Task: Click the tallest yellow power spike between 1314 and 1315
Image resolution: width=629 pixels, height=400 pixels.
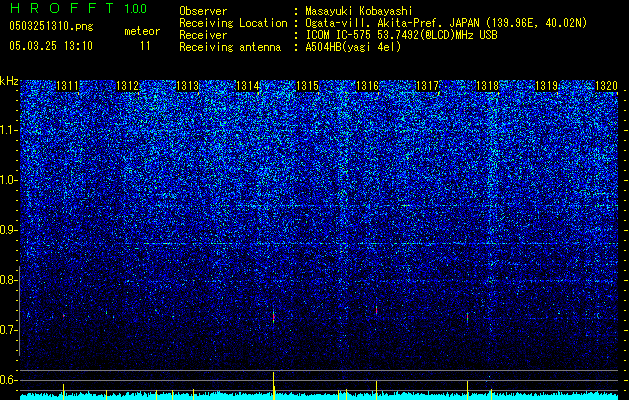Action: tap(274, 385)
